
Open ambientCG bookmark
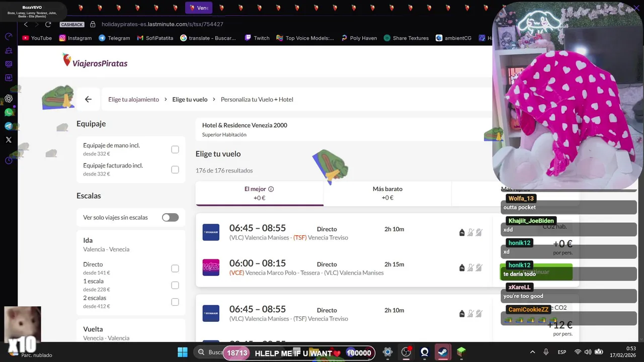[453, 38]
